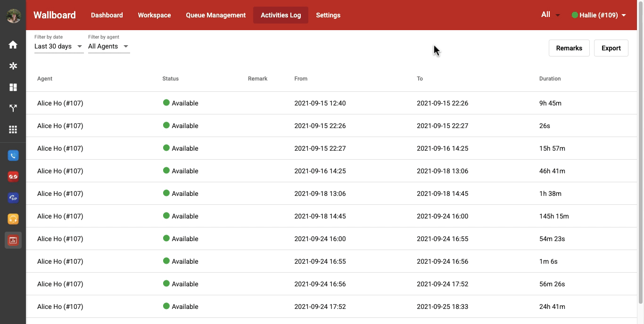644x324 pixels.
Task: Open the call-split icon in the sidebar
Action: pos(13,108)
